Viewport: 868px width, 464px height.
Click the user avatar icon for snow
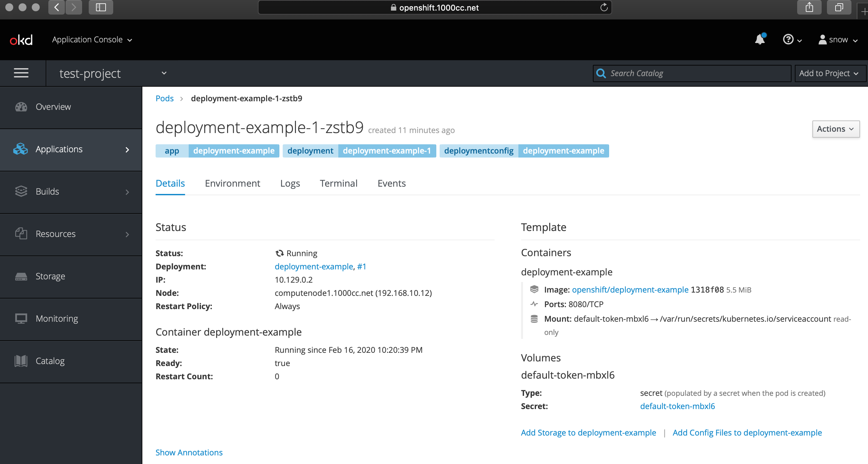click(823, 39)
